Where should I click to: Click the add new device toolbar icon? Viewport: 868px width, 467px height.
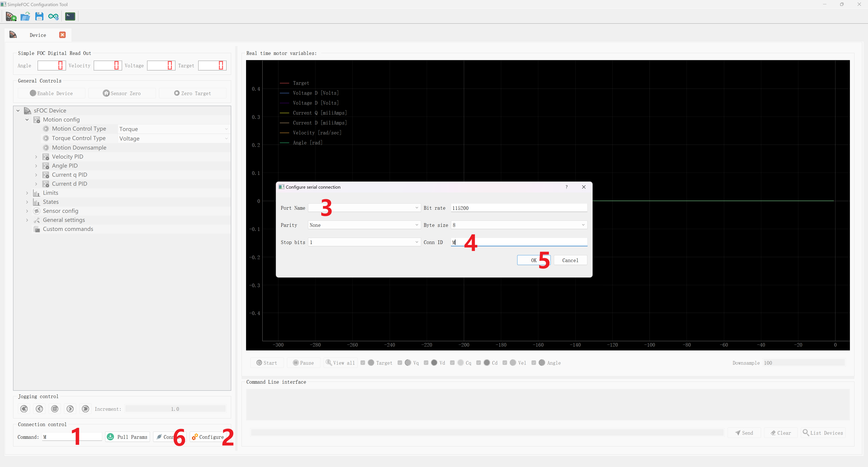[x=11, y=16]
